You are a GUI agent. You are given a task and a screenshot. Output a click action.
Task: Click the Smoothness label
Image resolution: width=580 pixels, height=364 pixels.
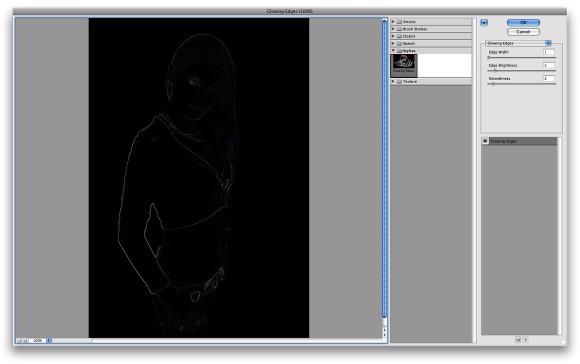tap(499, 78)
